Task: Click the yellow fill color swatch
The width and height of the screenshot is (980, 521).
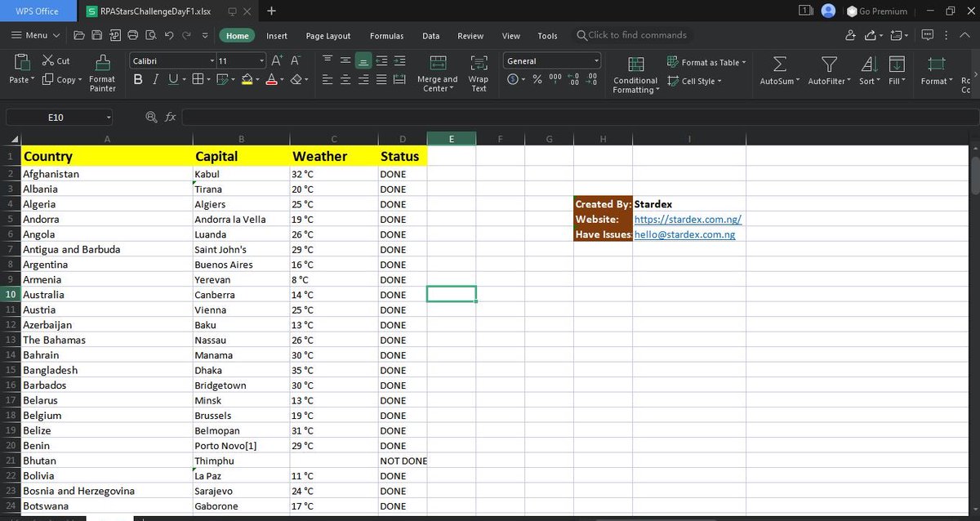Action: [x=248, y=80]
